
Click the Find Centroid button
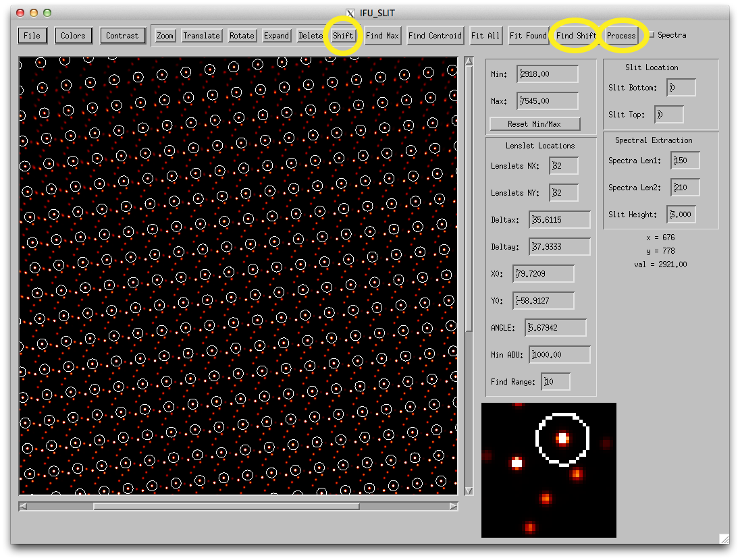click(435, 36)
